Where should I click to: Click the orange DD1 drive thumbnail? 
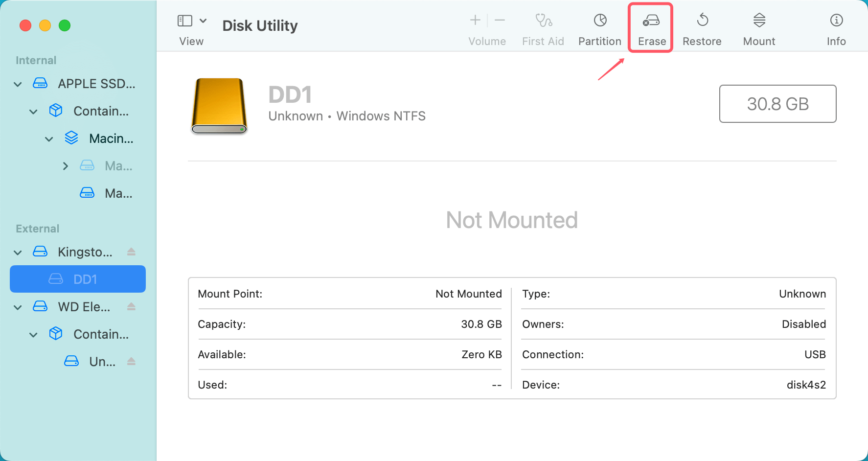tap(219, 106)
